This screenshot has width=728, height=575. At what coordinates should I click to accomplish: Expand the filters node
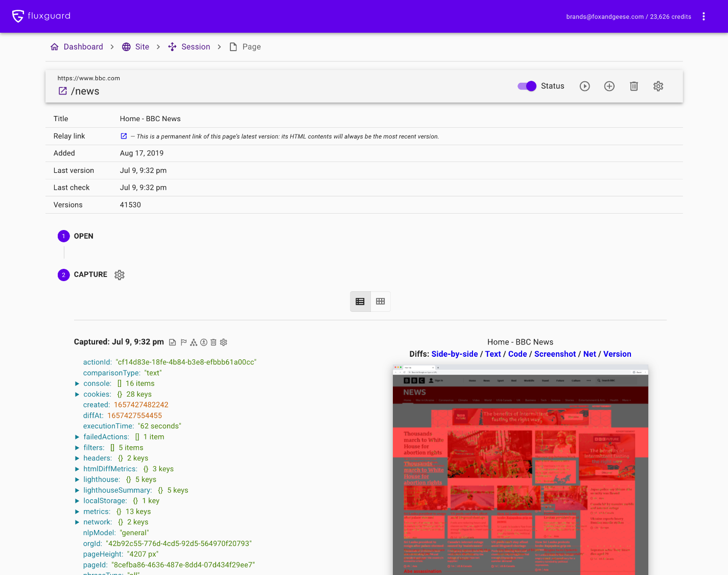[77, 448]
